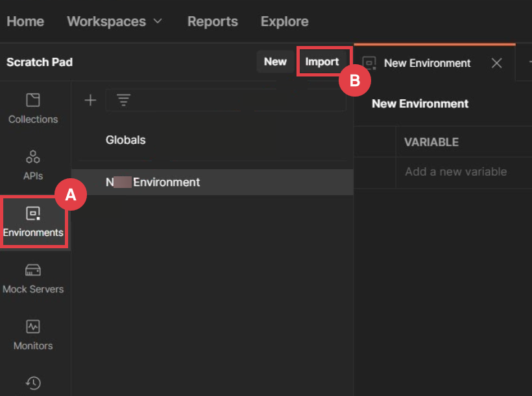Open the Reports menu
Screen dimensions: 532x396
click(213, 21)
